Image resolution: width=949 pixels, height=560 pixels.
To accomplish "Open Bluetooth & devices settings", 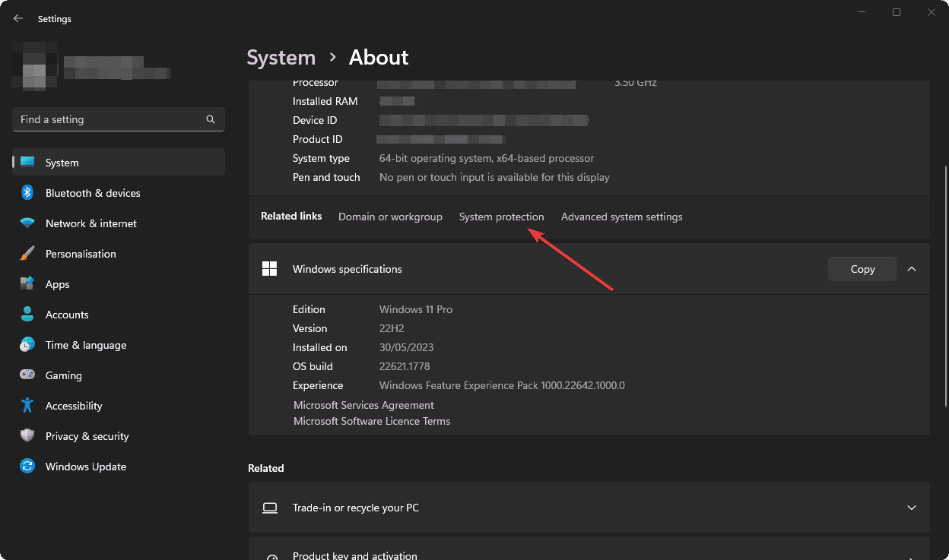I will pos(27,192).
